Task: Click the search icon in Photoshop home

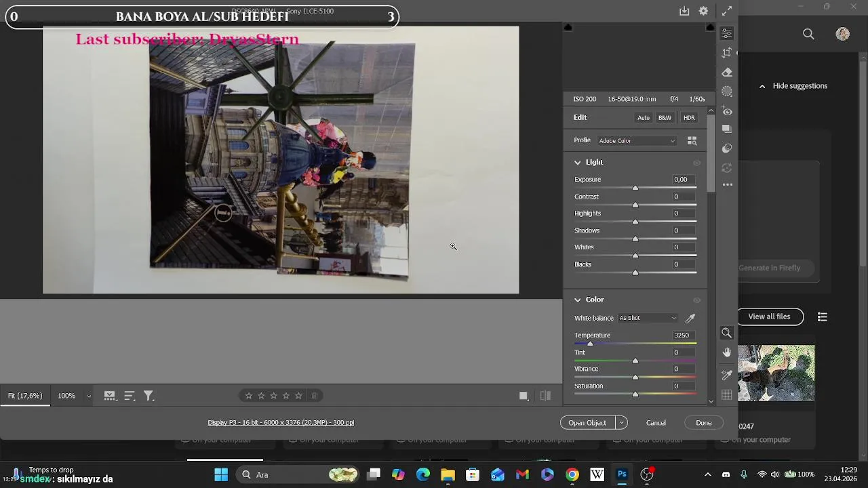Action: [808, 34]
